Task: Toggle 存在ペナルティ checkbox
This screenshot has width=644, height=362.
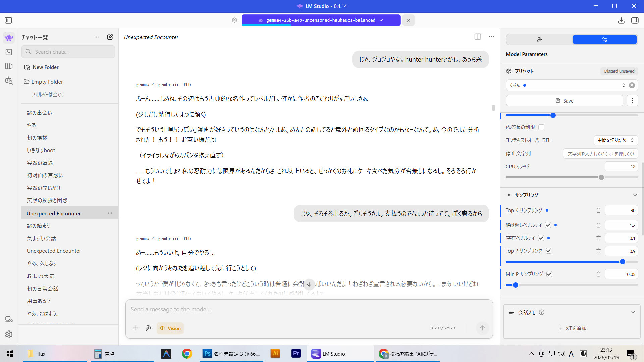Action: point(541,238)
